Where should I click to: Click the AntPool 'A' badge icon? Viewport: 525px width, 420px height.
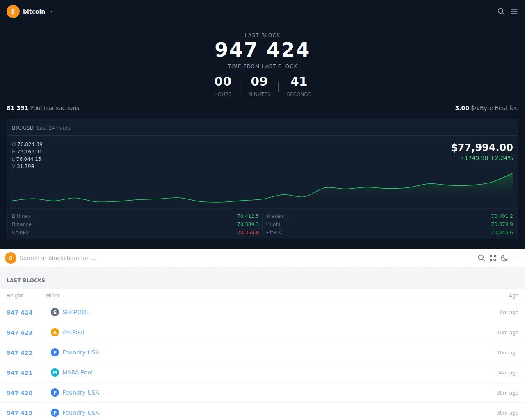pos(55,332)
